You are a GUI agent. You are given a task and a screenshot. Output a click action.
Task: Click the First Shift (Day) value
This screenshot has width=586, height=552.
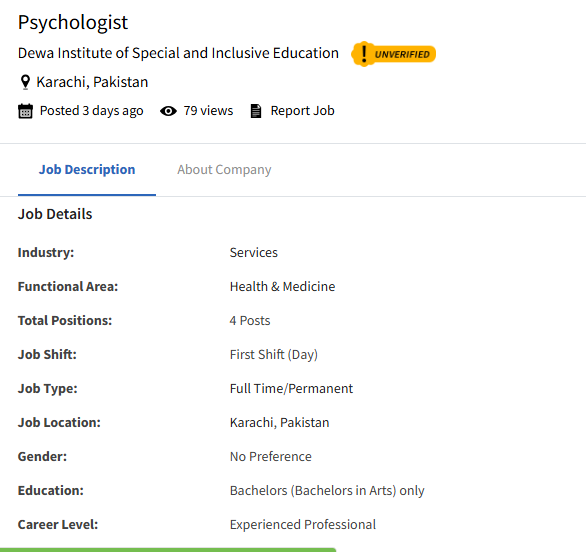click(x=274, y=355)
